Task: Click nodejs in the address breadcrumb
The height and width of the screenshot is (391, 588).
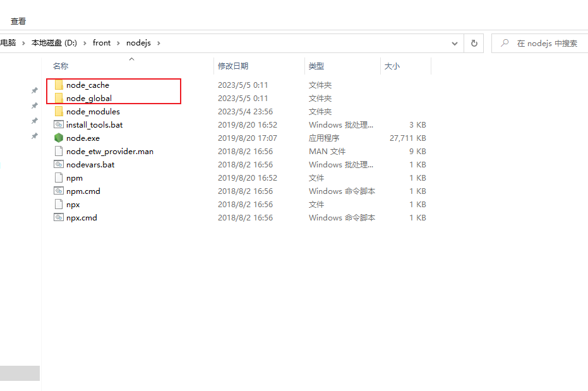Action: click(138, 43)
